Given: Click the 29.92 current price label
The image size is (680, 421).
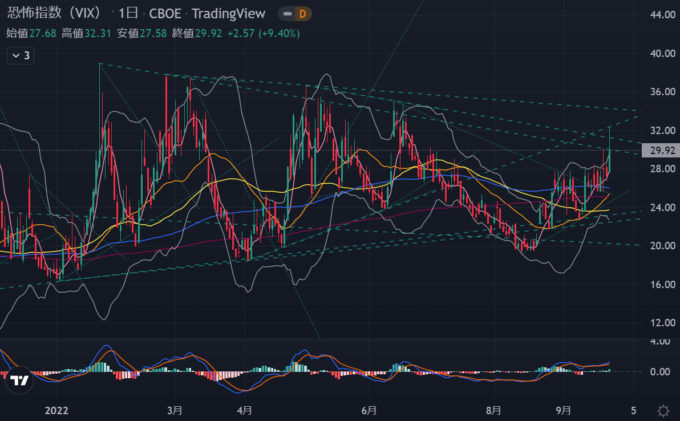Looking at the screenshot, I should click(659, 151).
